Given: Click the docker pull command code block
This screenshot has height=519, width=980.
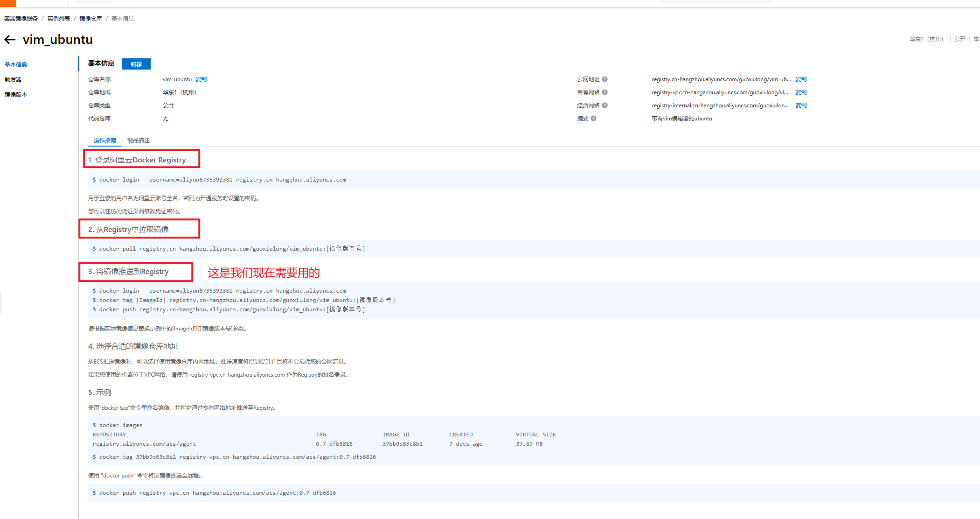Looking at the screenshot, I should pos(229,249).
